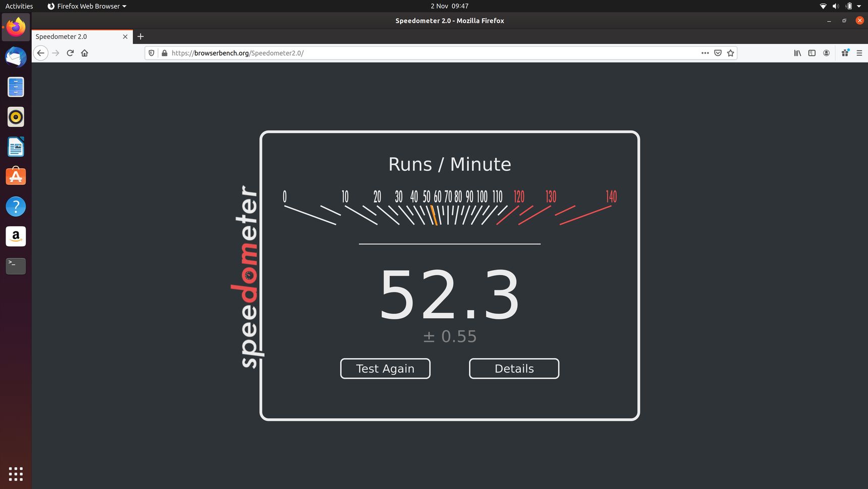
Task: Open Terminal from the dock
Action: coord(16,266)
